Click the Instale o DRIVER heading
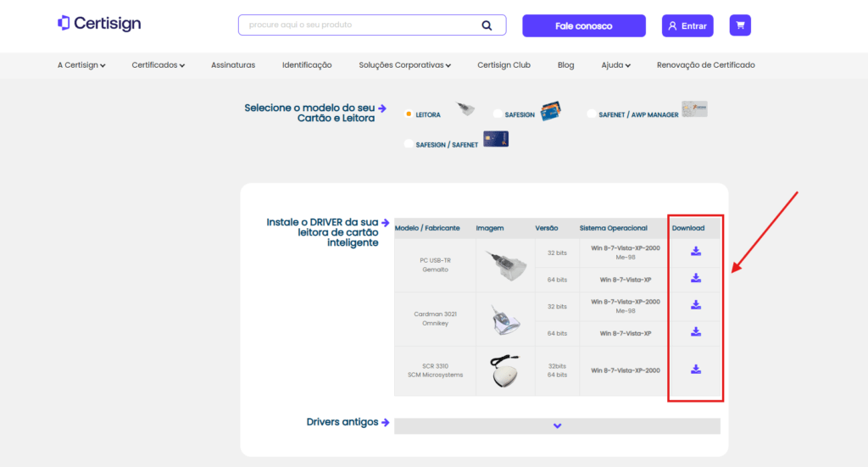 pos(323,232)
